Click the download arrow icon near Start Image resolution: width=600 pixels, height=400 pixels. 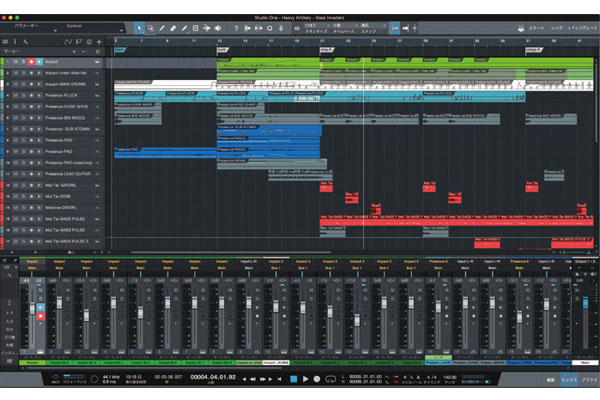click(x=521, y=28)
